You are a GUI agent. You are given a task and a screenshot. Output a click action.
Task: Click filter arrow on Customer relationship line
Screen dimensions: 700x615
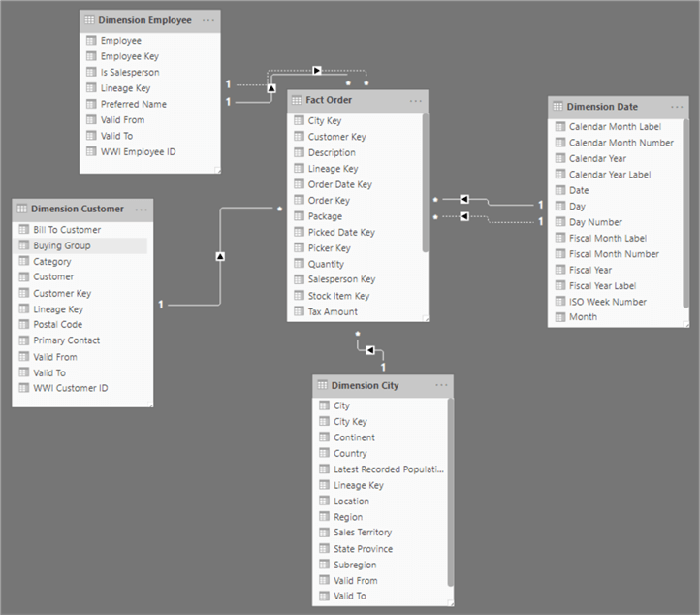coord(220,256)
